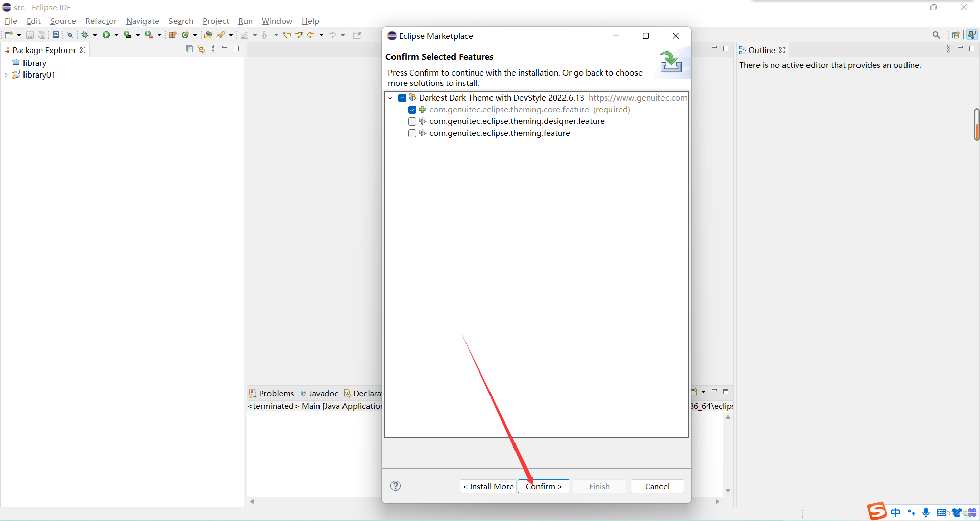Viewport: 980px width, 521px height.
Task: Click the console vertical scrollbar down arrow
Action: coord(728,491)
